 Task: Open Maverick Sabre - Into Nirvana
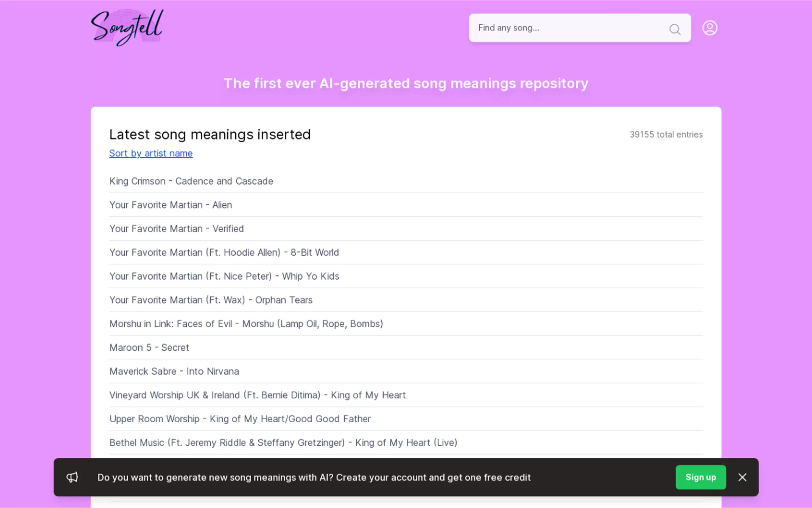tap(174, 371)
